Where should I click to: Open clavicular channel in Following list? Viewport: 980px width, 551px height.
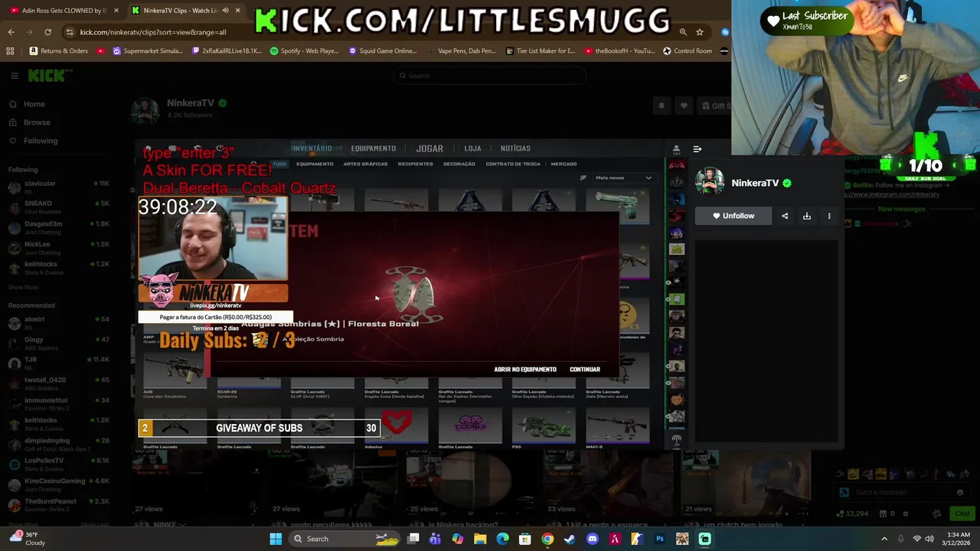[x=58, y=187]
